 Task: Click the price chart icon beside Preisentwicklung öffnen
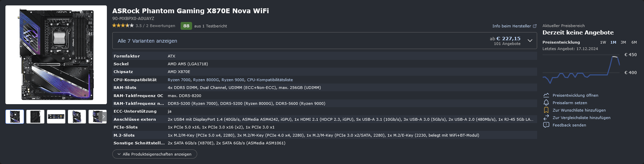click(546, 95)
